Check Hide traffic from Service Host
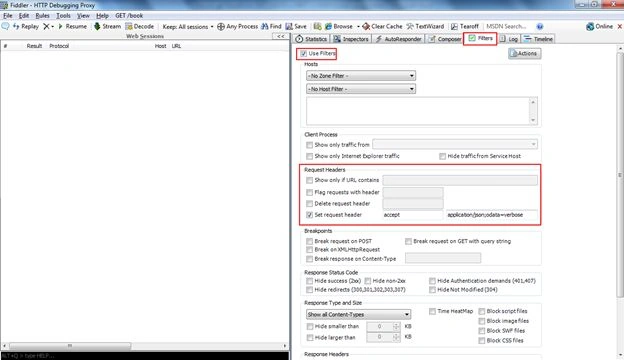 click(x=442, y=156)
